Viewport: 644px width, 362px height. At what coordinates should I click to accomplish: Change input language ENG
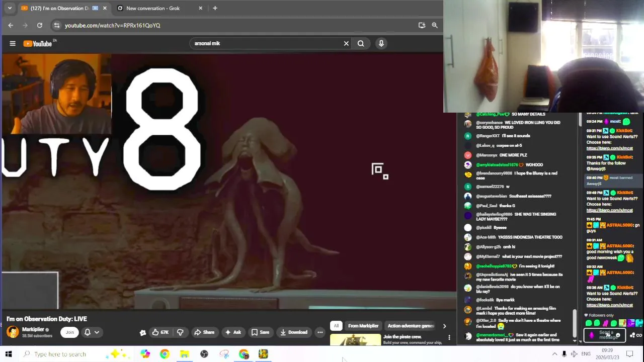click(586, 354)
